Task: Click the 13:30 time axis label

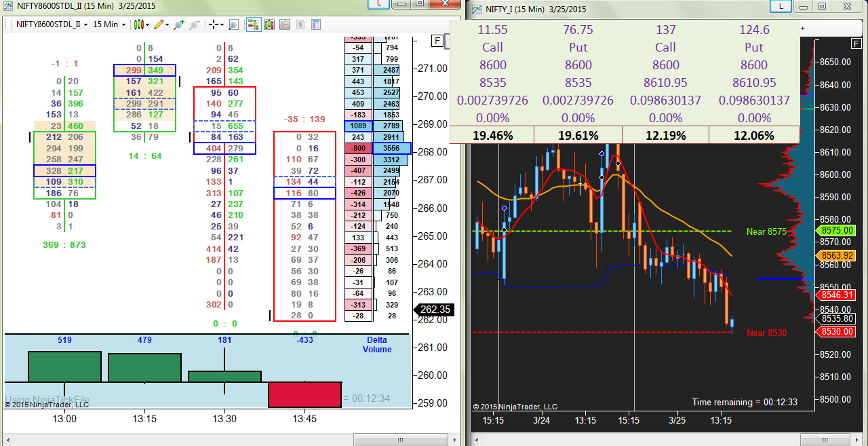Action: [224, 419]
